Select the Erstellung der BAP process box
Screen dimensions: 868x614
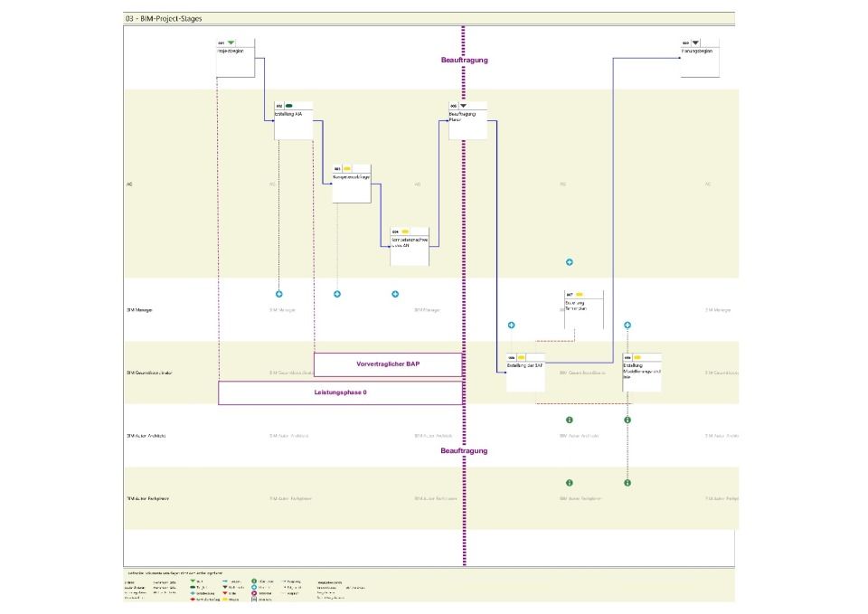point(526,372)
